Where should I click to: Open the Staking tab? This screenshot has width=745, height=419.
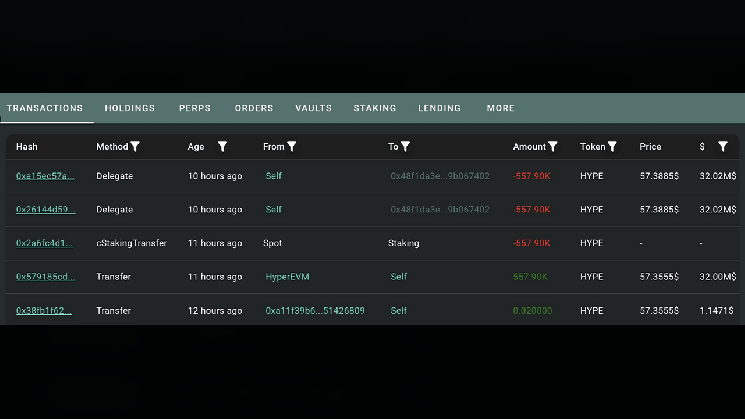click(x=375, y=108)
